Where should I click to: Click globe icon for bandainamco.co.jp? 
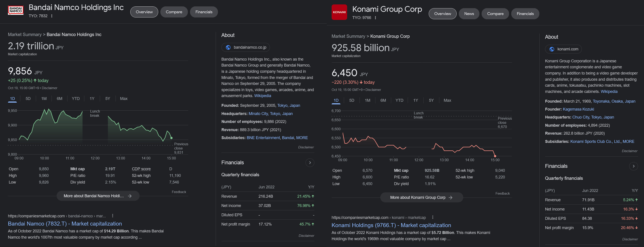pos(228,48)
